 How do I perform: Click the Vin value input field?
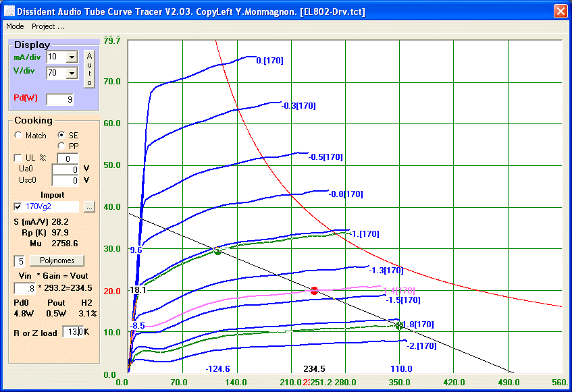pyautogui.click(x=24, y=289)
